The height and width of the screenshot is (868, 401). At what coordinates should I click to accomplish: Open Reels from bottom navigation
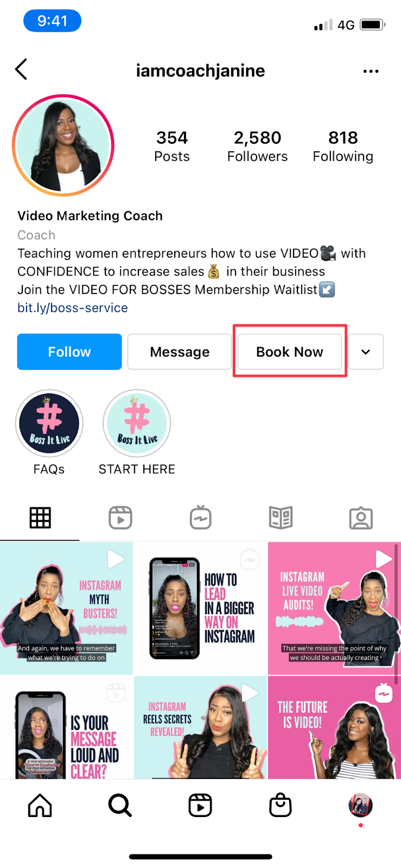200,806
